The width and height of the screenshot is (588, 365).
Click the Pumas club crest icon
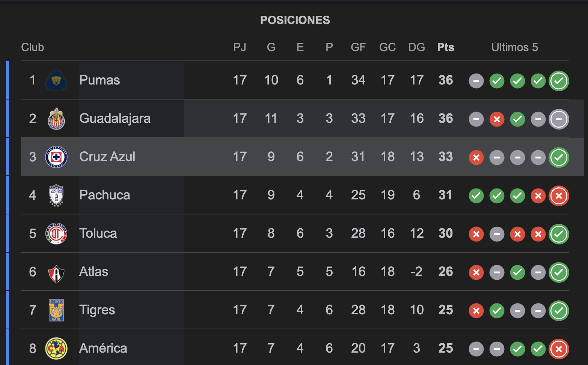coord(56,80)
